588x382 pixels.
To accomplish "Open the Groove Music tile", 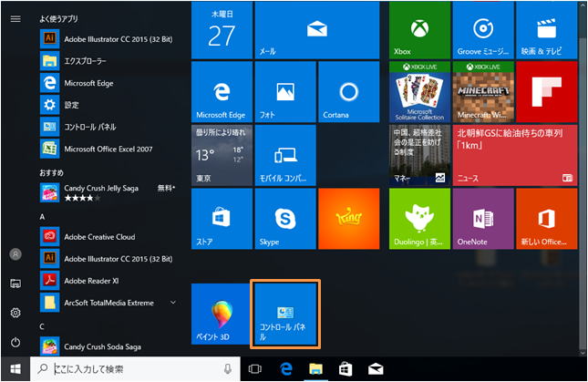I will point(483,30).
